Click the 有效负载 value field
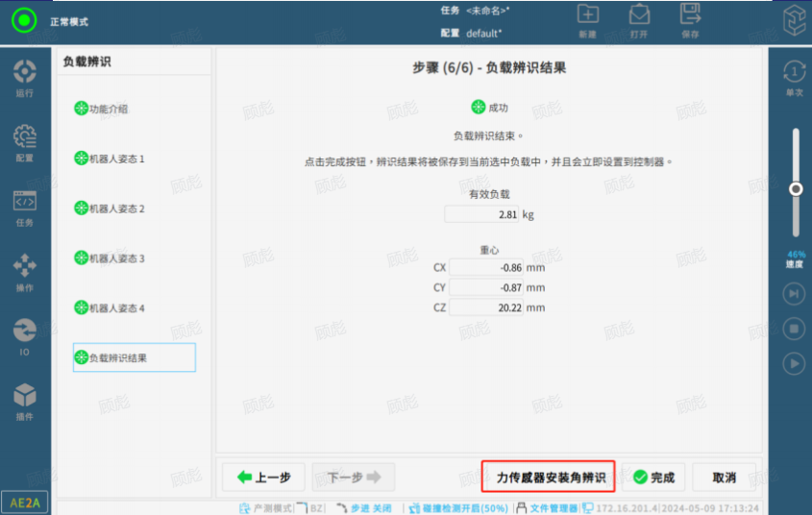This screenshot has height=515, width=812. (481, 214)
